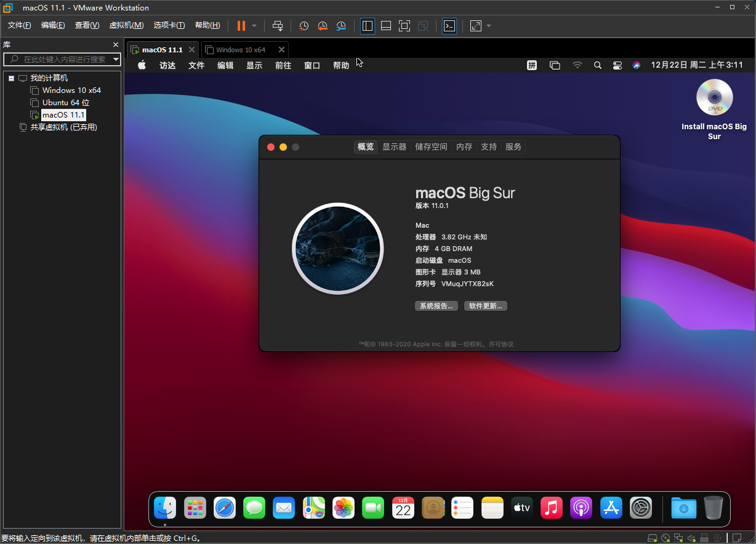Click the date and time in menu bar
Screen dimensions: 756x544
697,65
